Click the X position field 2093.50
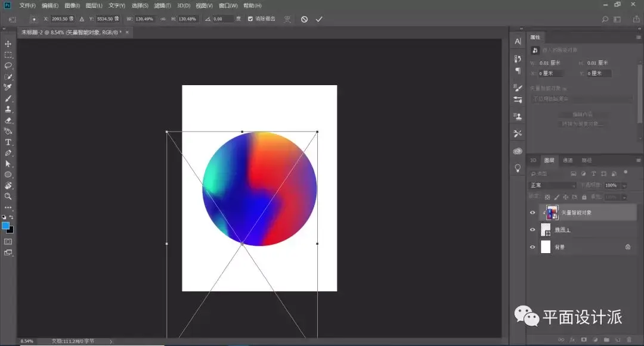 (63, 19)
